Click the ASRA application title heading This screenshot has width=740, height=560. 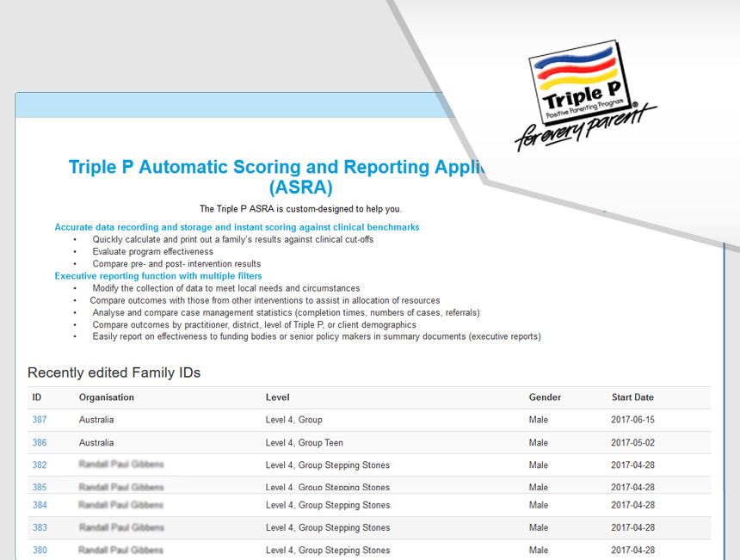coord(279,177)
